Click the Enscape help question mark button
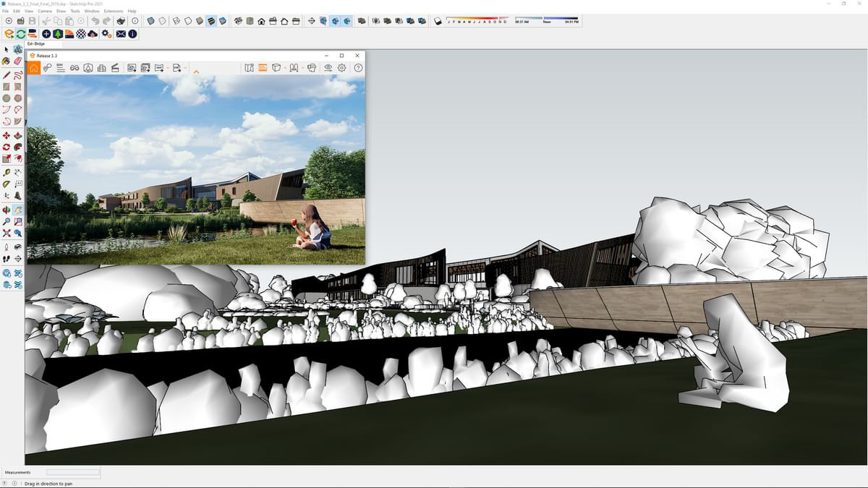The height and width of the screenshot is (488, 868). click(358, 67)
